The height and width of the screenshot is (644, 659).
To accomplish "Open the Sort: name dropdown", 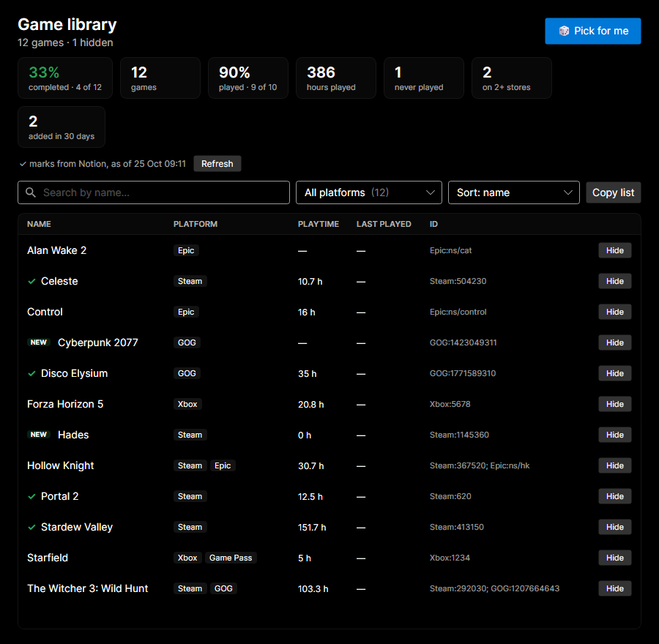I will pos(513,192).
